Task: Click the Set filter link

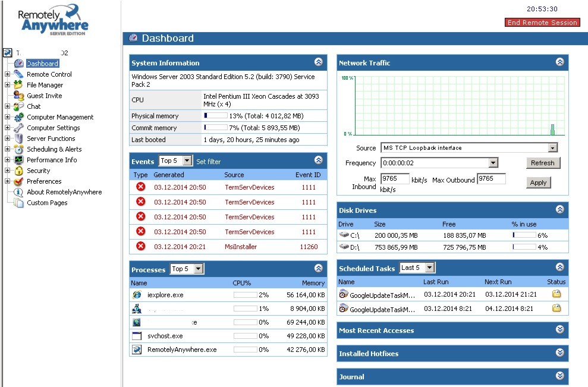Action: 209,162
